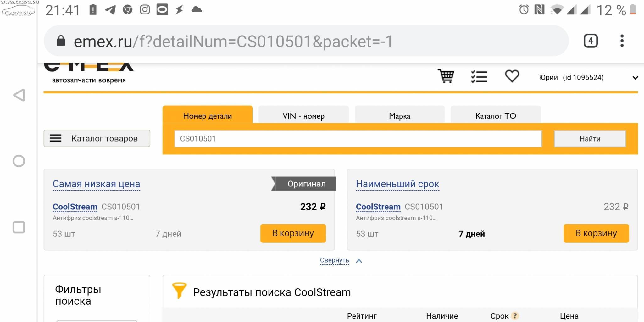Viewport: 644px width, 322px height.
Task: Click the Найти search button
Action: (590, 139)
